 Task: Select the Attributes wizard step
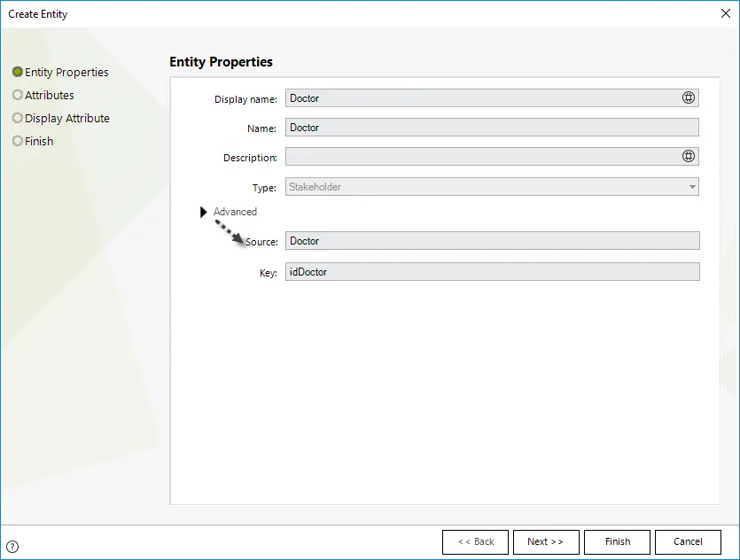(43, 96)
